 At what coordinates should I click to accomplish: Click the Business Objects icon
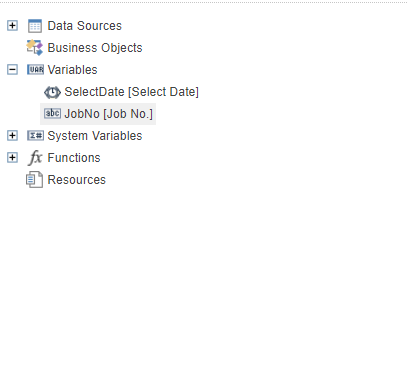(35, 48)
